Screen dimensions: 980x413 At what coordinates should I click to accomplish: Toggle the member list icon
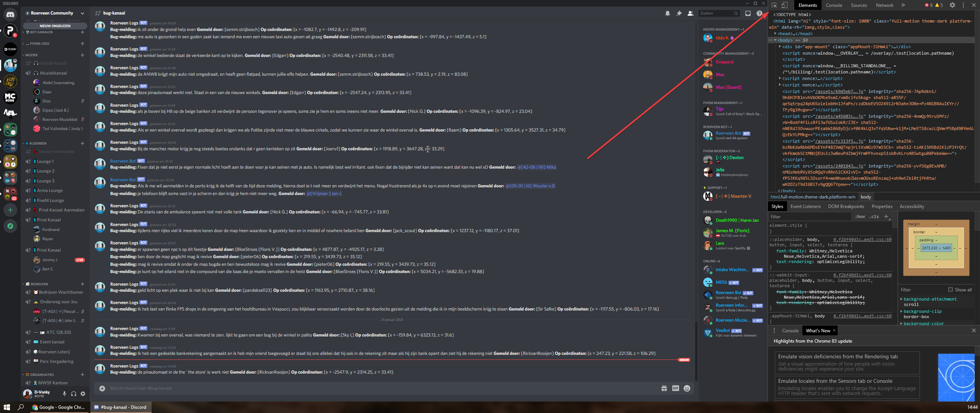click(x=690, y=13)
